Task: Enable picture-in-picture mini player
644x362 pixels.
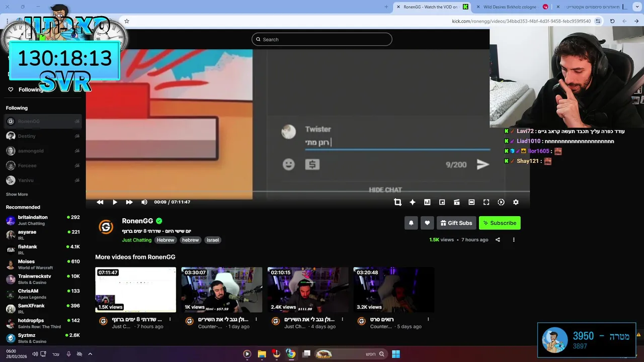Action: 442,202
